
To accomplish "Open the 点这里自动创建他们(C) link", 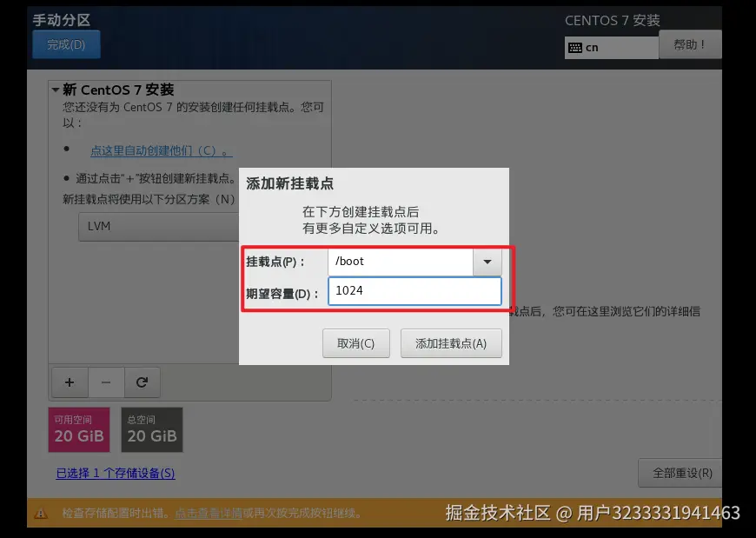I will point(162,151).
